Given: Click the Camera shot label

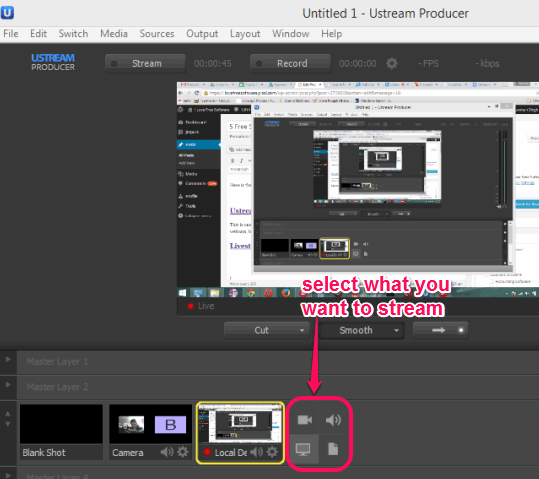Looking at the screenshot, I should pos(128,453).
